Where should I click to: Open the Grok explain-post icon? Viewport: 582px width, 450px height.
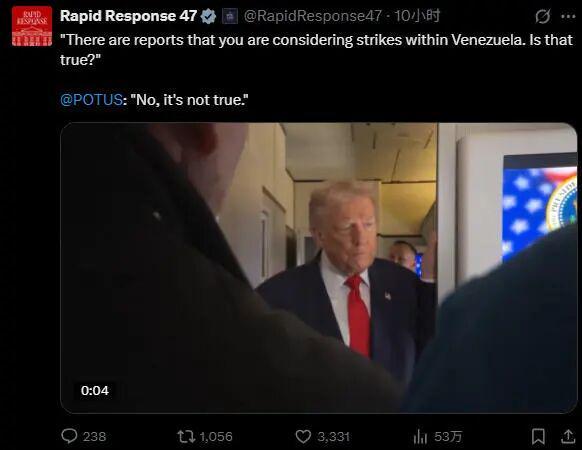543,16
